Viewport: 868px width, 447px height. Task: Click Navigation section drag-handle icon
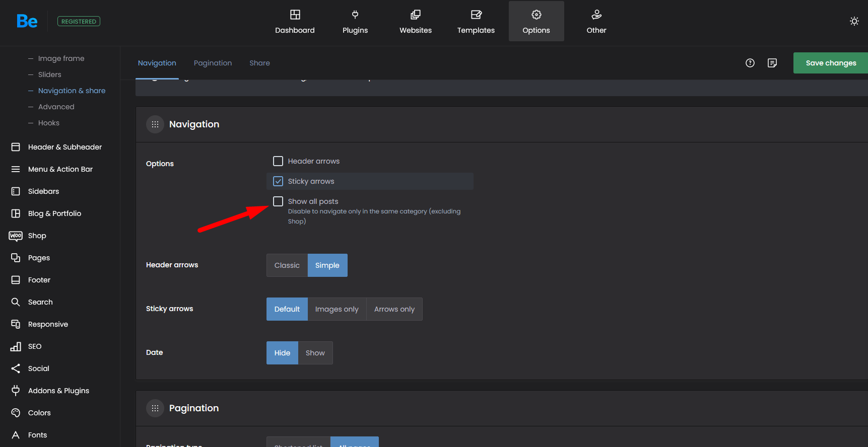click(155, 124)
